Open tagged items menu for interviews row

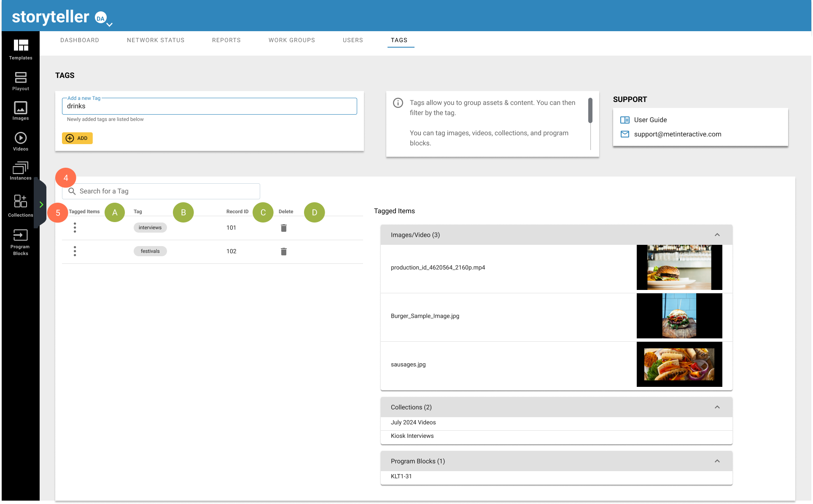point(75,228)
